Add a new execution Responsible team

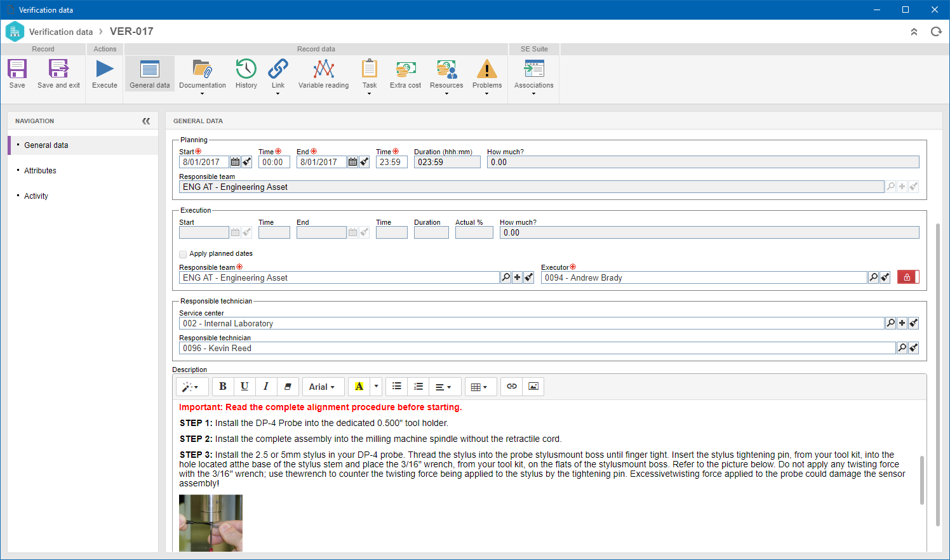[x=518, y=277]
